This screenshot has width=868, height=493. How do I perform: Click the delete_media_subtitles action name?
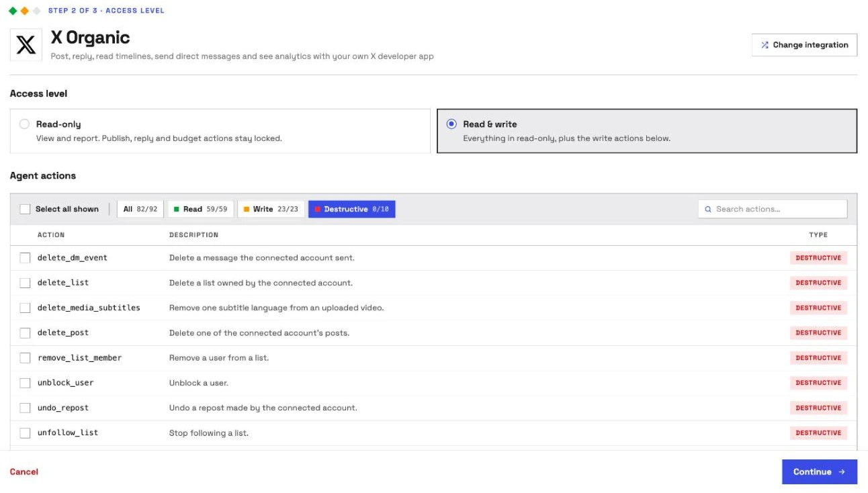click(89, 308)
